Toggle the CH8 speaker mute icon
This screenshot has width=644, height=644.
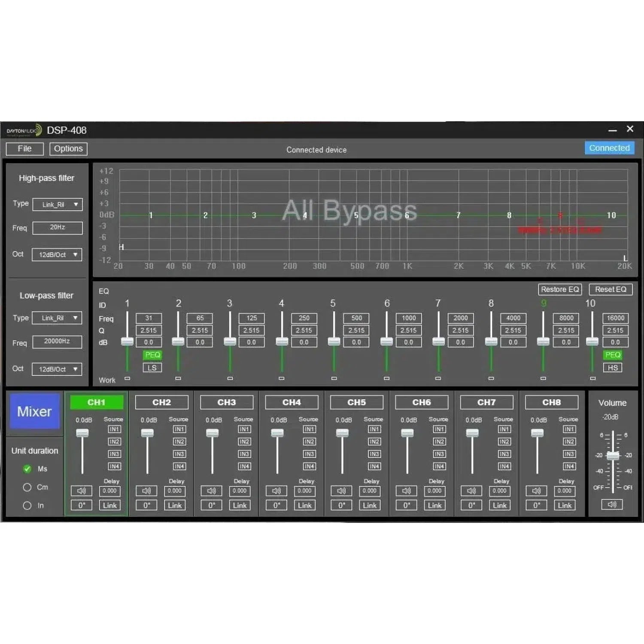(x=537, y=491)
